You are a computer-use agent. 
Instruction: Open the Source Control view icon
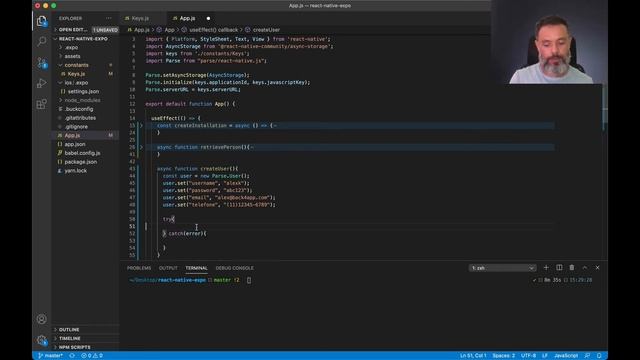(x=42, y=63)
